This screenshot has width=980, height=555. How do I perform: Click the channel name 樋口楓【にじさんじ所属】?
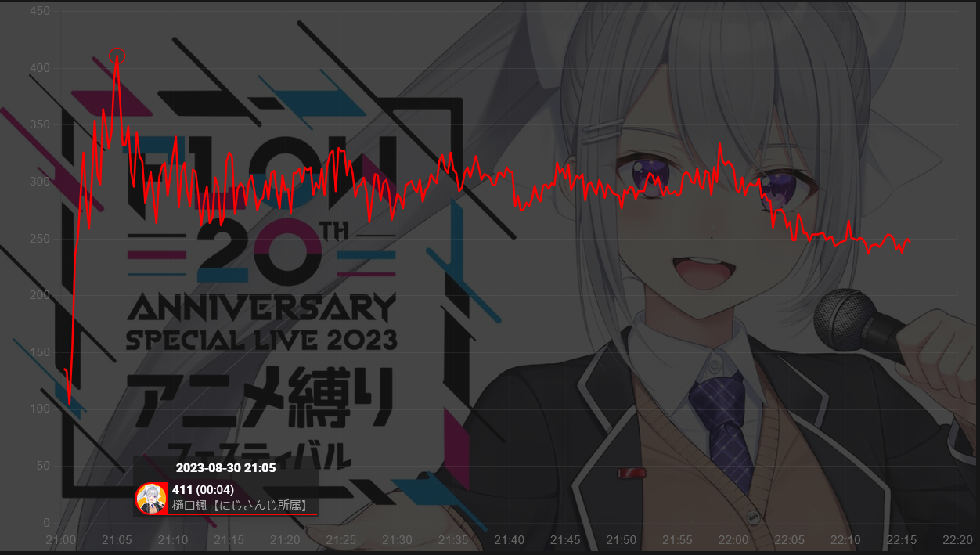click(x=240, y=506)
